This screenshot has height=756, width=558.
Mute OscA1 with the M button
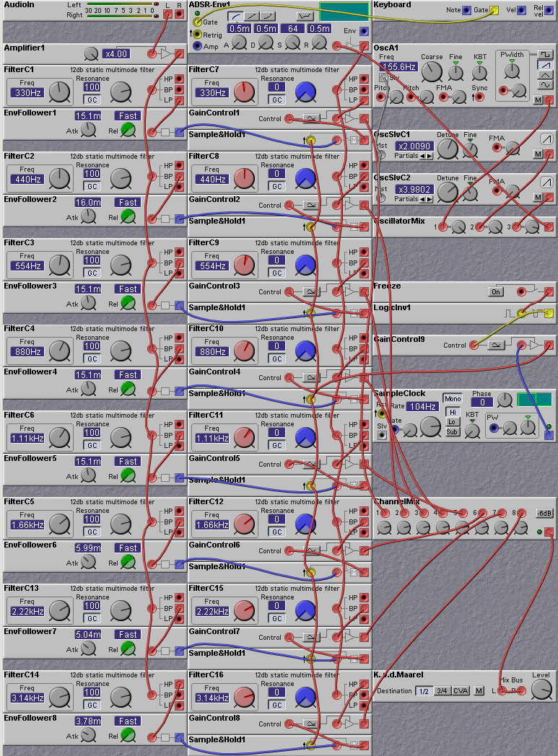pyautogui.click(x=538, y=99)
